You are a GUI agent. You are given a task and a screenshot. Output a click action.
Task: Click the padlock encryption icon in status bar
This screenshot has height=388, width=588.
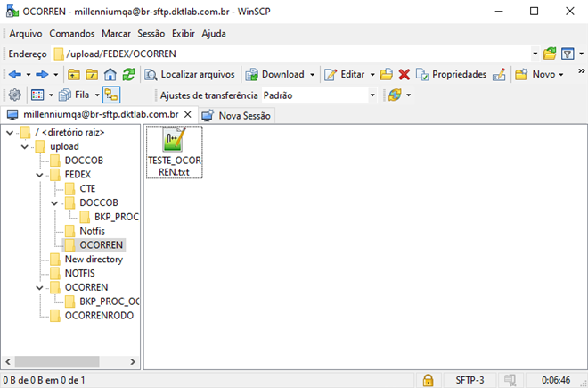pos(428,380)
